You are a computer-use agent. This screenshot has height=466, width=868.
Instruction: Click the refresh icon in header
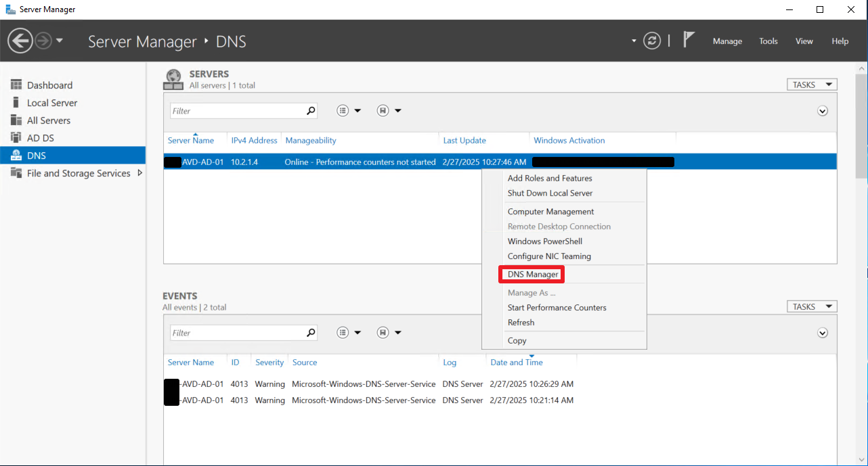(x=652, y=41)
